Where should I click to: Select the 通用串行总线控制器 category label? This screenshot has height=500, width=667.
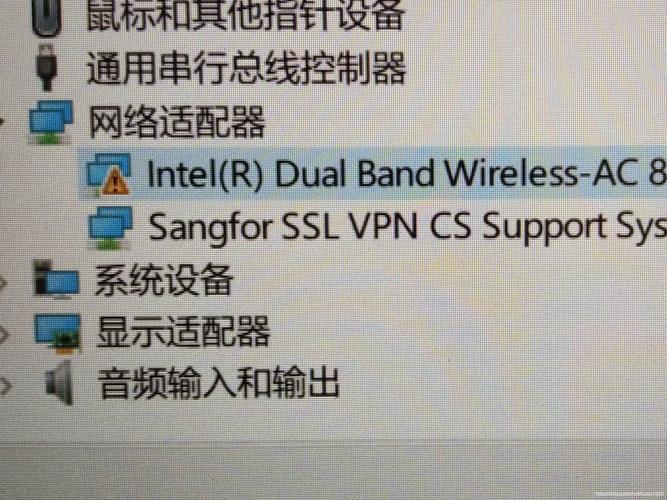tap(246, 68)
